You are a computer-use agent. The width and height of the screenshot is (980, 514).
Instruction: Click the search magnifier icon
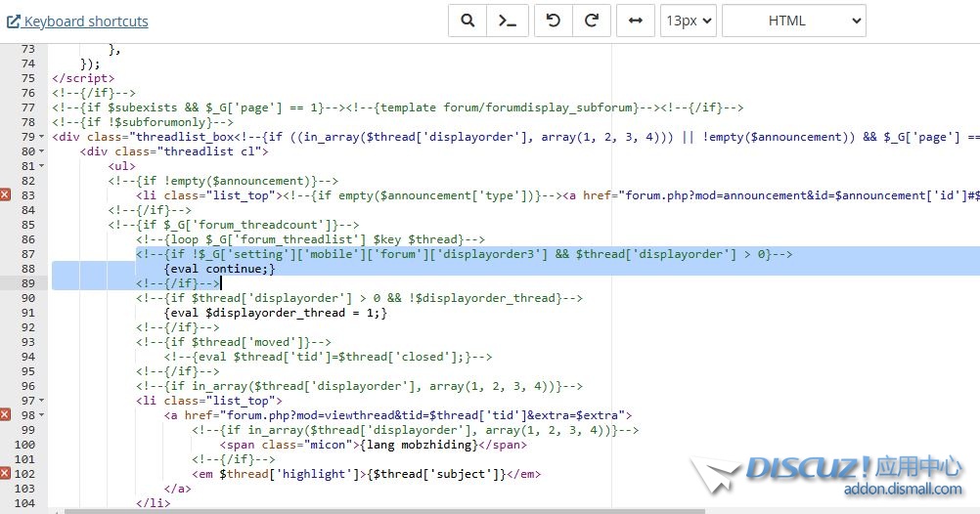(x=467, y=21)
